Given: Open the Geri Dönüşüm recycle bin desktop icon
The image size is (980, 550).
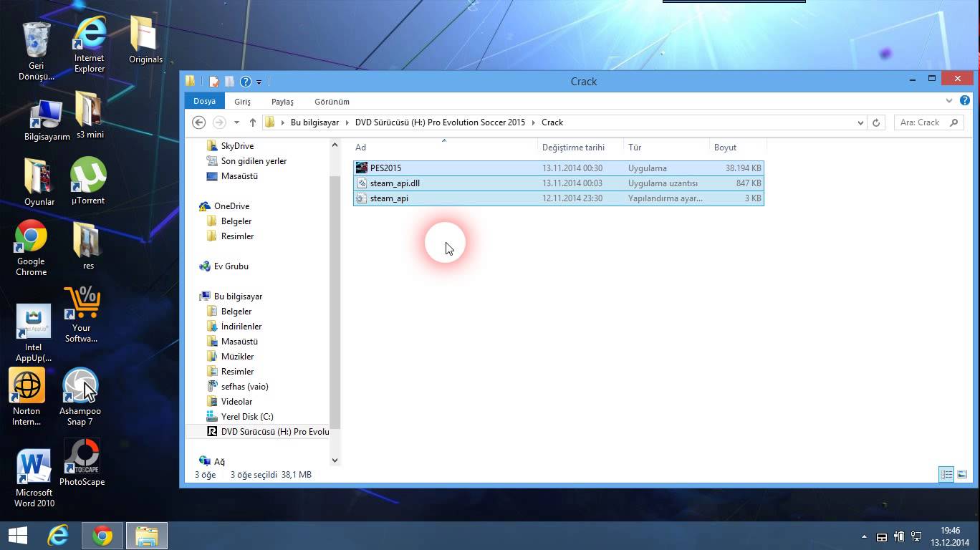Looking at the screenshot, I should point(36,50).
